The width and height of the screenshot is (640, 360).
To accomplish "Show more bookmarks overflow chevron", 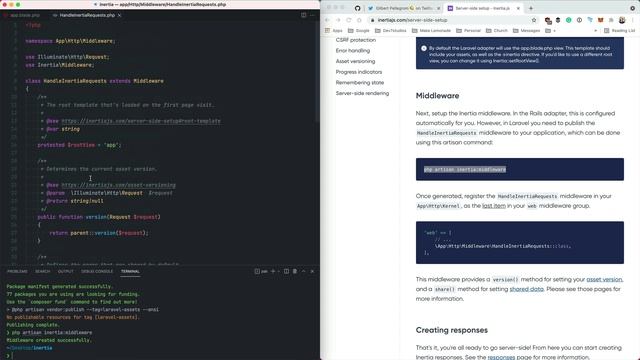I will click(596, 31).
